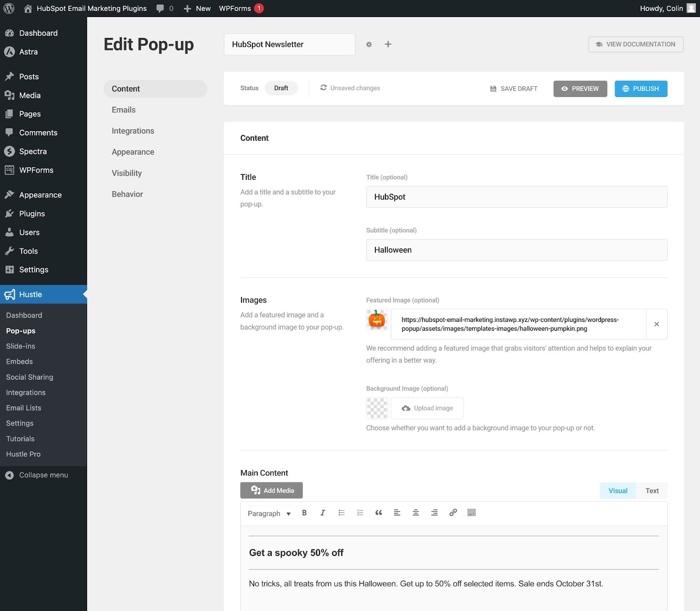Click the Add Media button
Viewport: 700px width, 611px height.
click(x=271, y=490)
